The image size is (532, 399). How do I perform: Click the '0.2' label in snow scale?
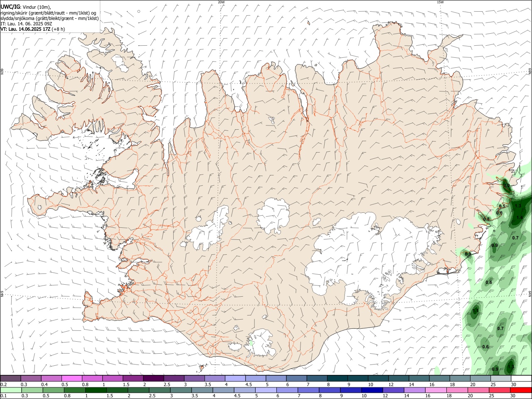tap(3, 384)
